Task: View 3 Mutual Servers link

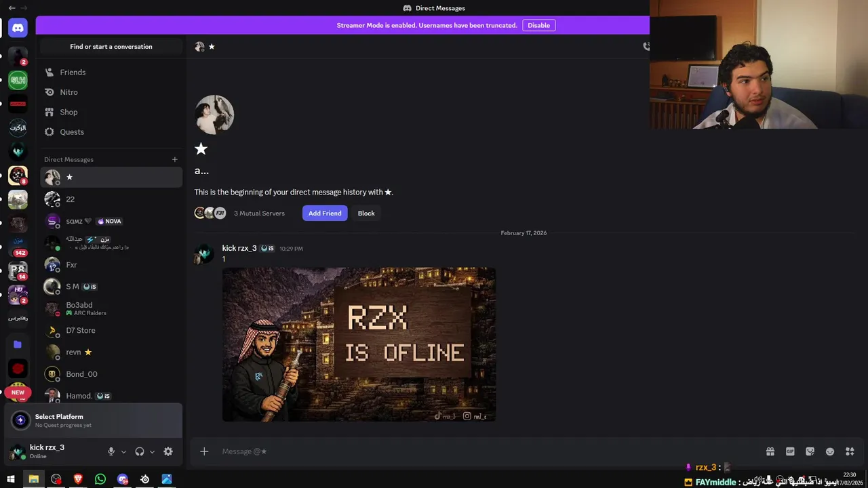Action: 258,213
